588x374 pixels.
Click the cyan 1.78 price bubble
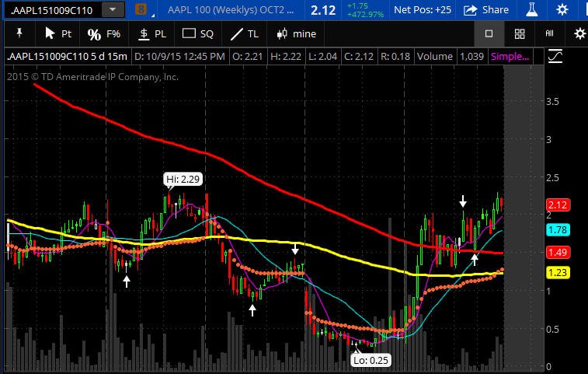[558, 230]
